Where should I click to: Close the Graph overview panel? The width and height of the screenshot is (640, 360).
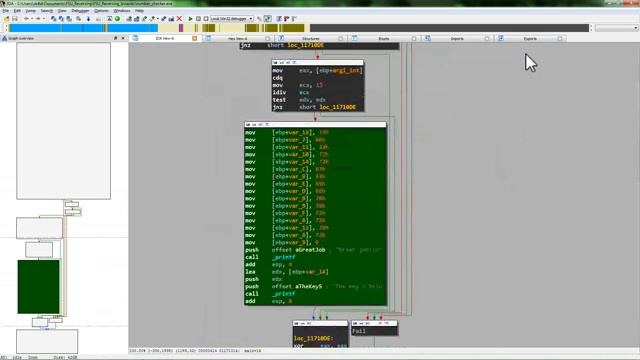[x=123, y=38]
